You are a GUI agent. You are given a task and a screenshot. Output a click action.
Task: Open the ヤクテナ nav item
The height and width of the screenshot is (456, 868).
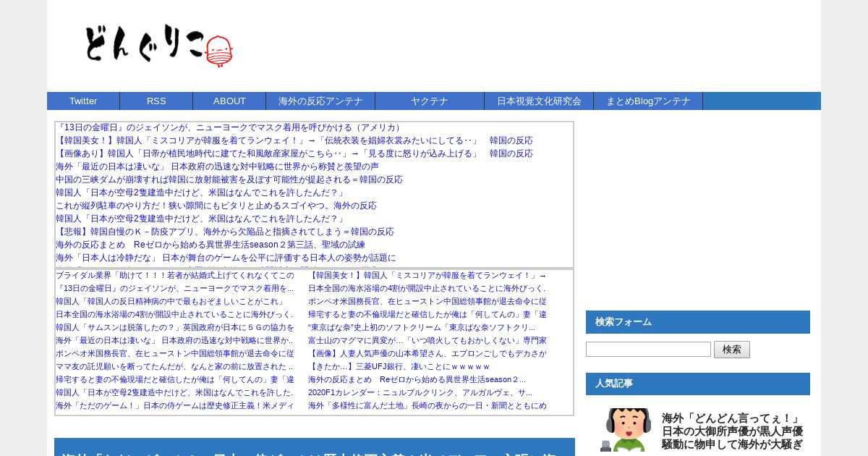[x=430, y=101]
